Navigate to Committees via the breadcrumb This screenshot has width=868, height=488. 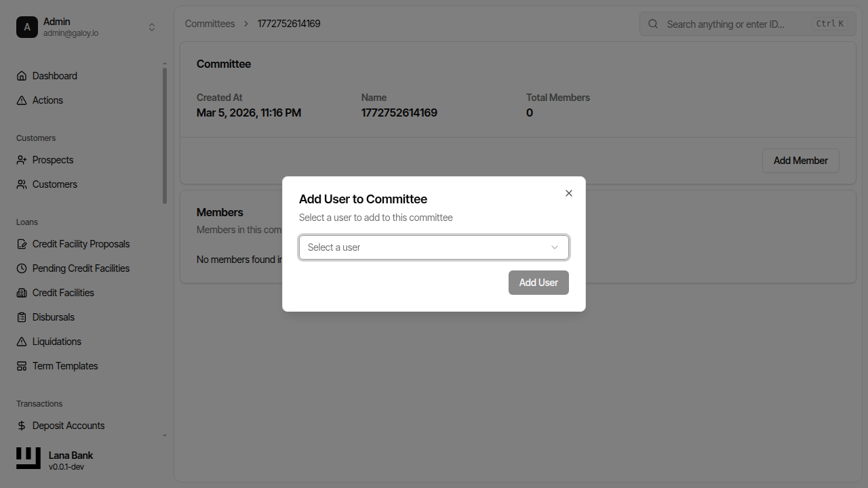pos(210,23)
